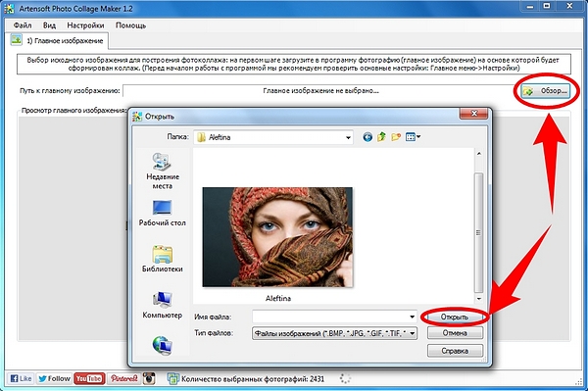
Task: Click the Artensoft app icon in title bar
Action: point(9,8)
